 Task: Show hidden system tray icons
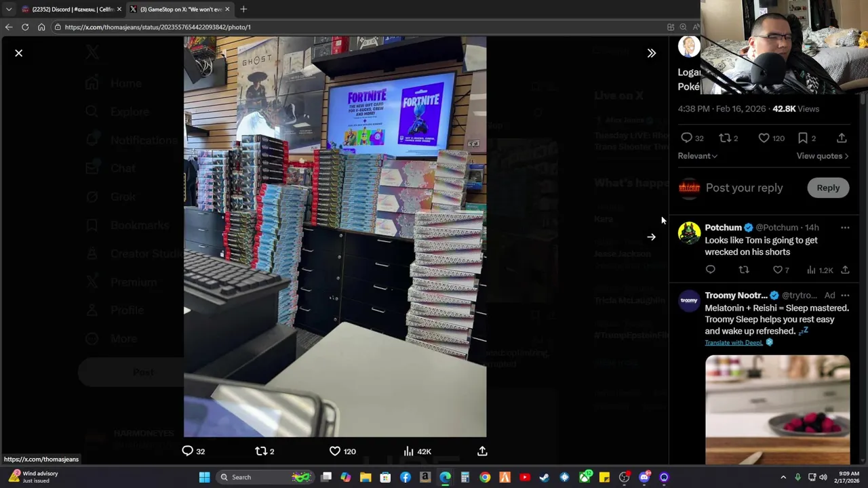pos(783,477)
